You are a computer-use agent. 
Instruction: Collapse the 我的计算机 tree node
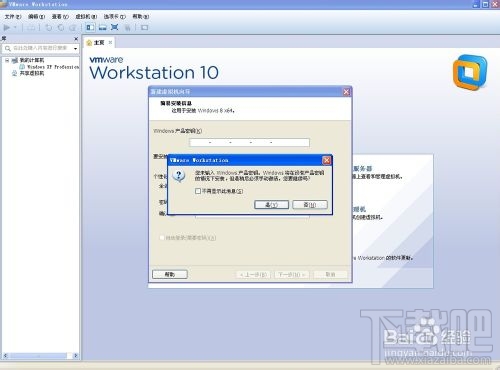click(7, 60)
